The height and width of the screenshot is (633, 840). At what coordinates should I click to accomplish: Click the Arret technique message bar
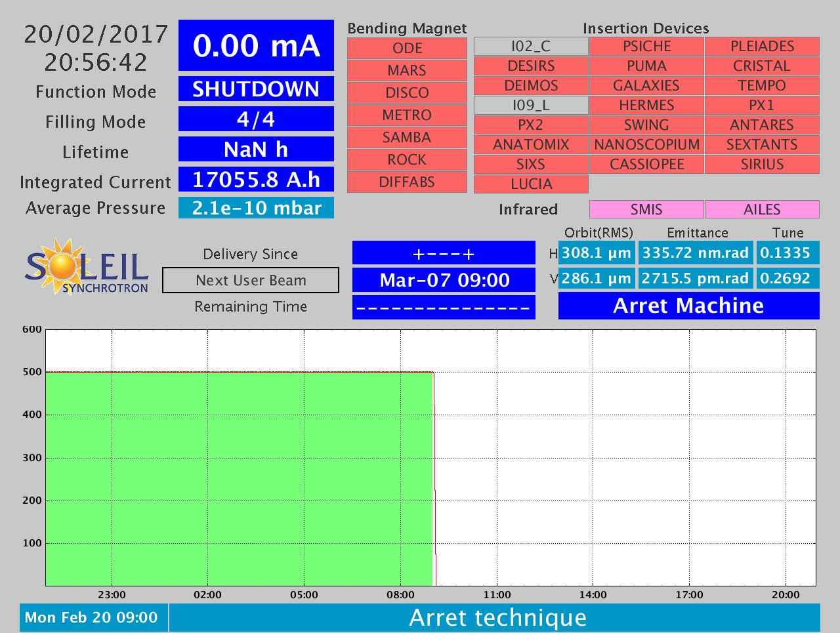point(495,617)
